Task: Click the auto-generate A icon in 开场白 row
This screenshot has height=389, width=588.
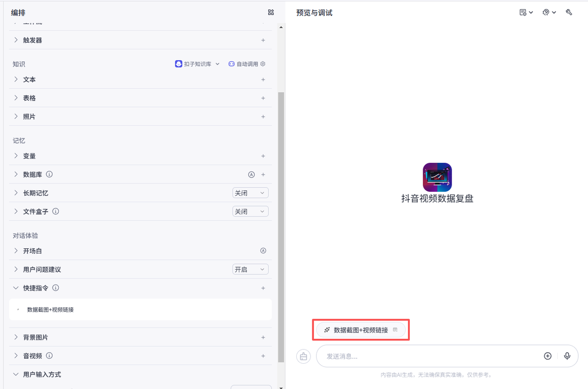Action: point(263,251)
